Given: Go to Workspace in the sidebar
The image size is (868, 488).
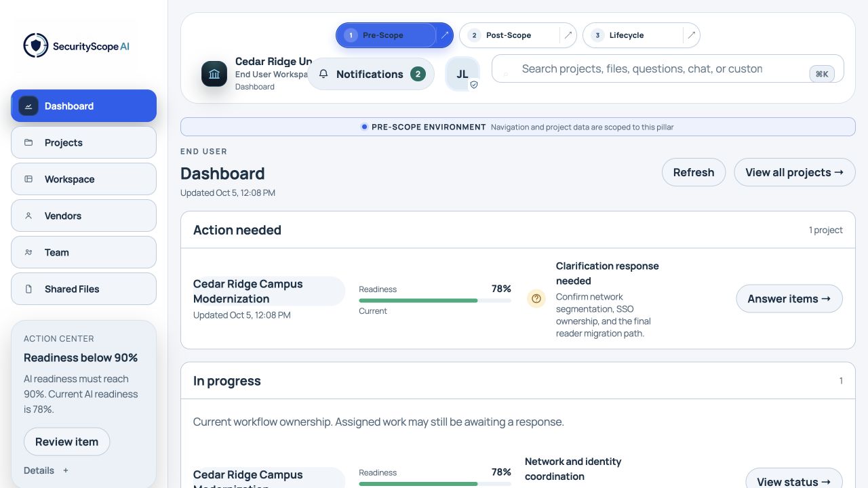Looking at the screenshot, I should (83, 179).
